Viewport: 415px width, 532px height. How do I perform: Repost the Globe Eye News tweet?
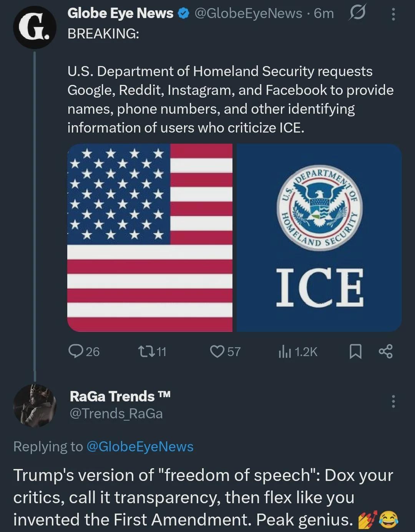(146, 351)
